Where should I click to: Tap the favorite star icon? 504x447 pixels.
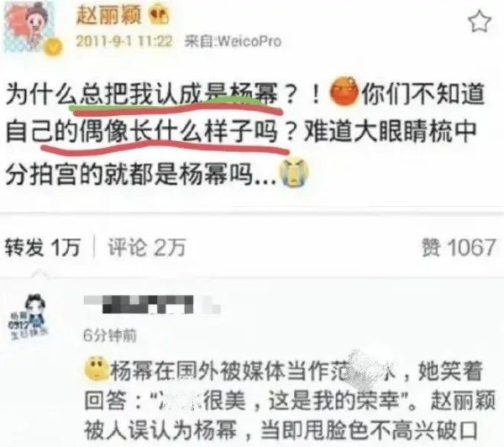click(480, 21)
